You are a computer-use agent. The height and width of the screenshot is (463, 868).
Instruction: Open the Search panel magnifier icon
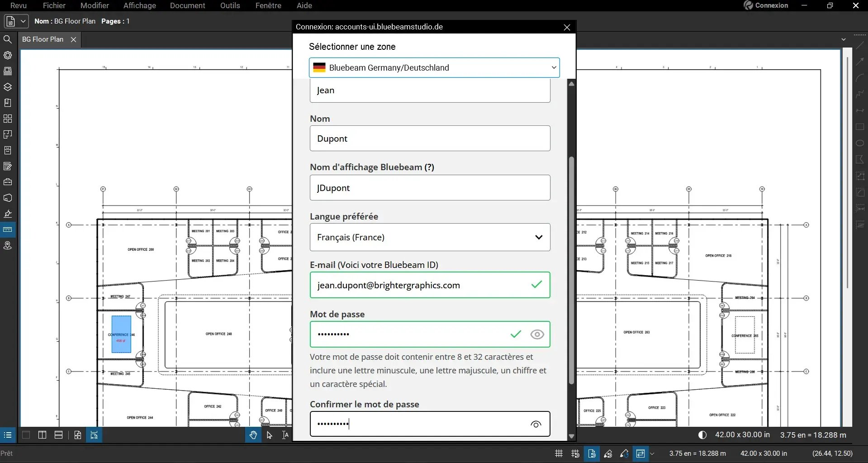coord(8,39)
